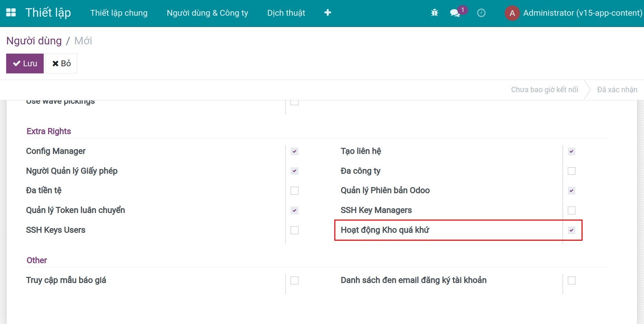Click the checkmark icon on the Lưu button

[x=16, y=63]
